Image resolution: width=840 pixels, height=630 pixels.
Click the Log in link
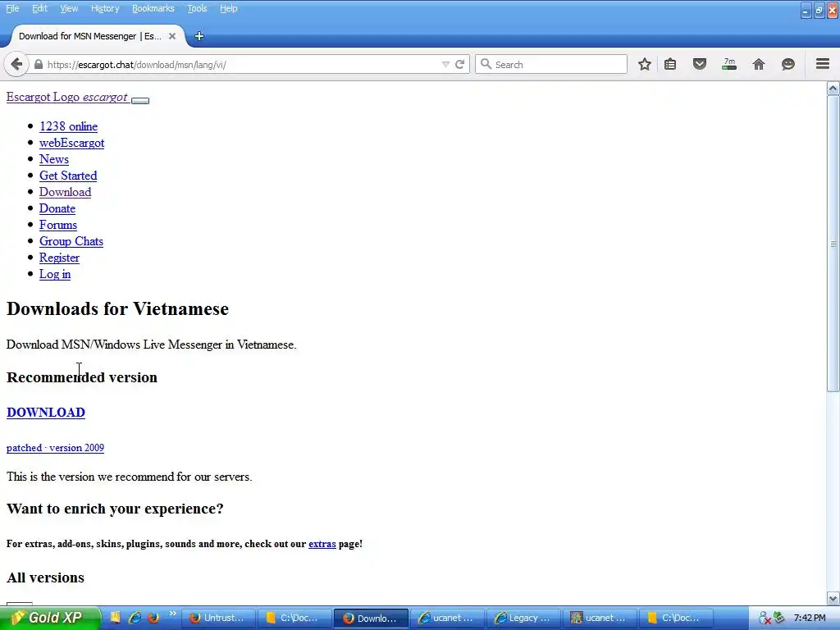55,274
